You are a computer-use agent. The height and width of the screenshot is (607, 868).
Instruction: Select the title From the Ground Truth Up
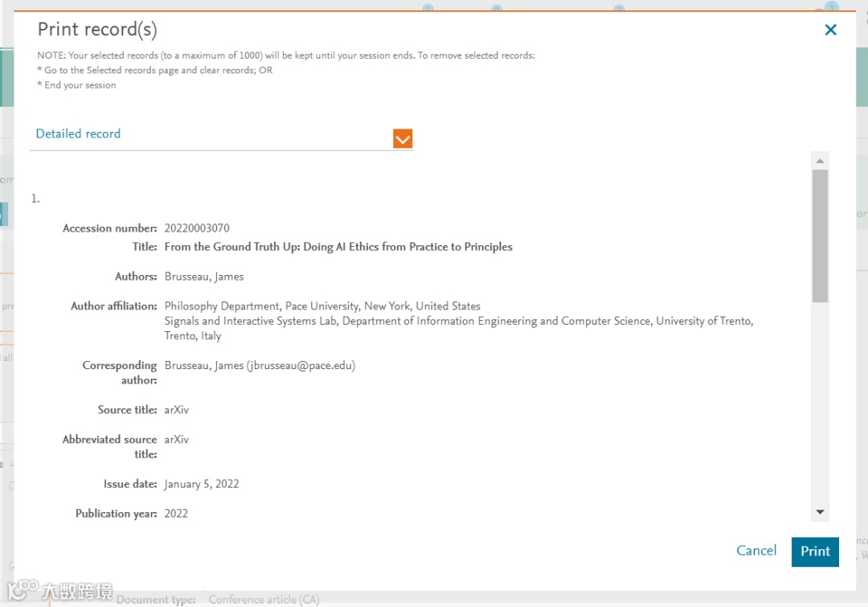pyautogui.click(x=338, y=247)
